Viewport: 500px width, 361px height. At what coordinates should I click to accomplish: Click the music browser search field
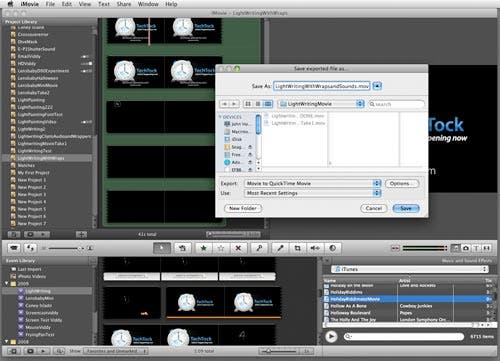tap(403, 337)
